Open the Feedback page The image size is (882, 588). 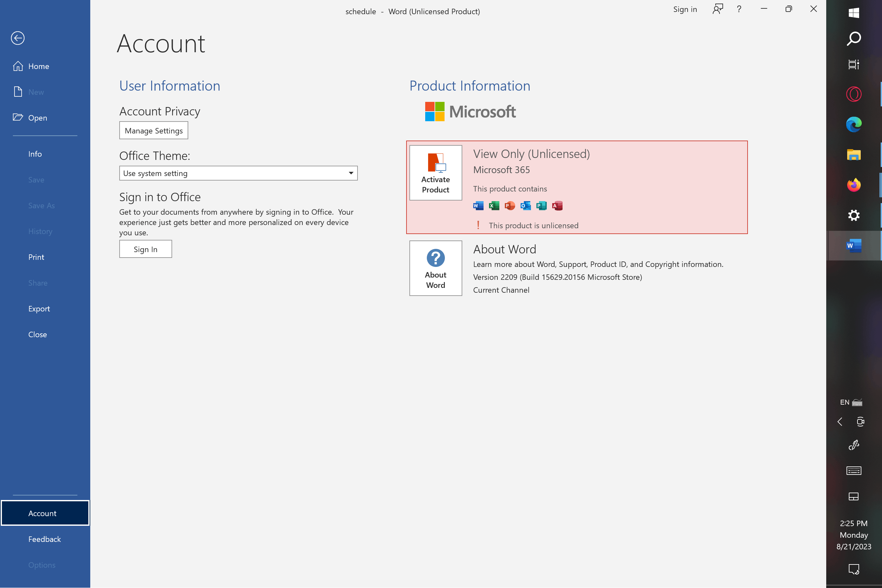(45, 539)
